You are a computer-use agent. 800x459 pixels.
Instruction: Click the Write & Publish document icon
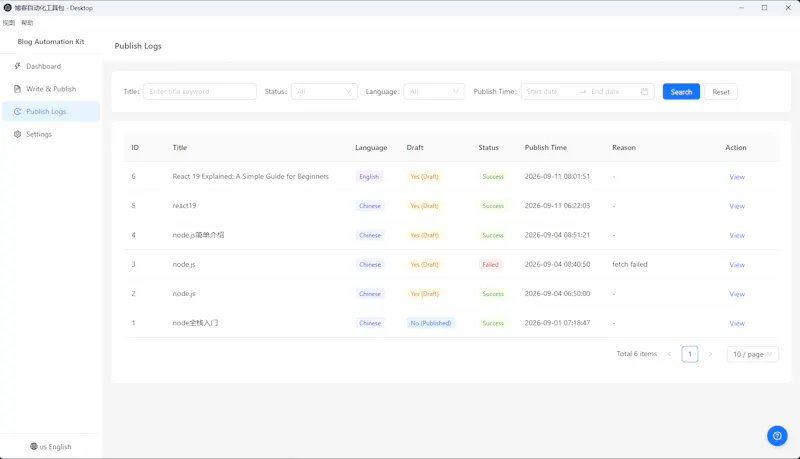pyautogui.click(x=17, y=89)
